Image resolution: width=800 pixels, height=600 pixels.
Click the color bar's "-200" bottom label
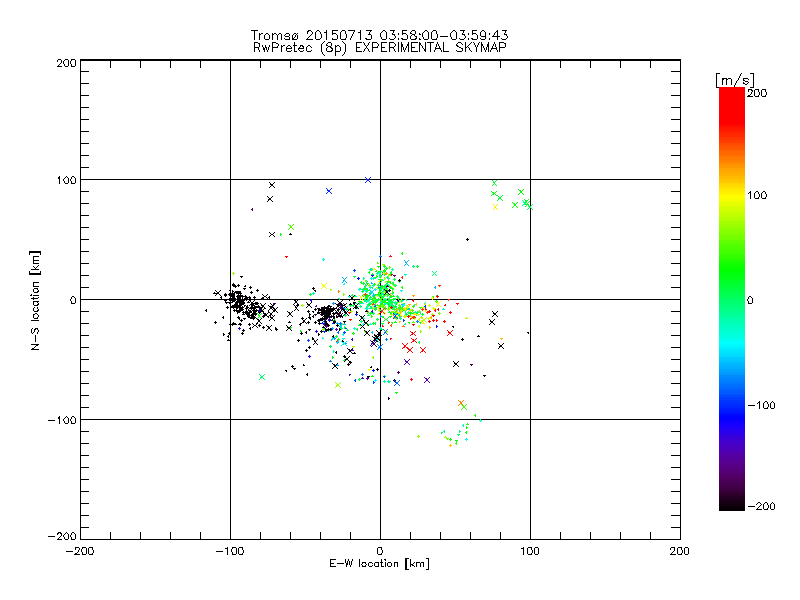[x=761, y=506]
